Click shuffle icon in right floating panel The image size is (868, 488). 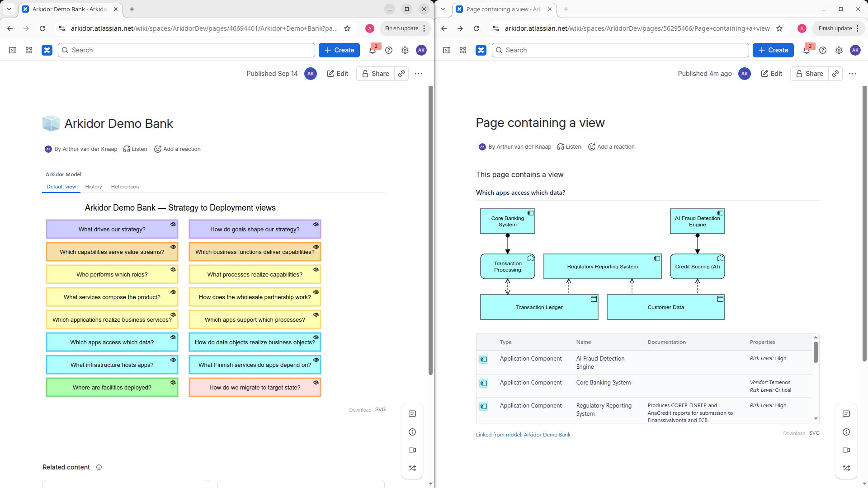coord(846,468)
